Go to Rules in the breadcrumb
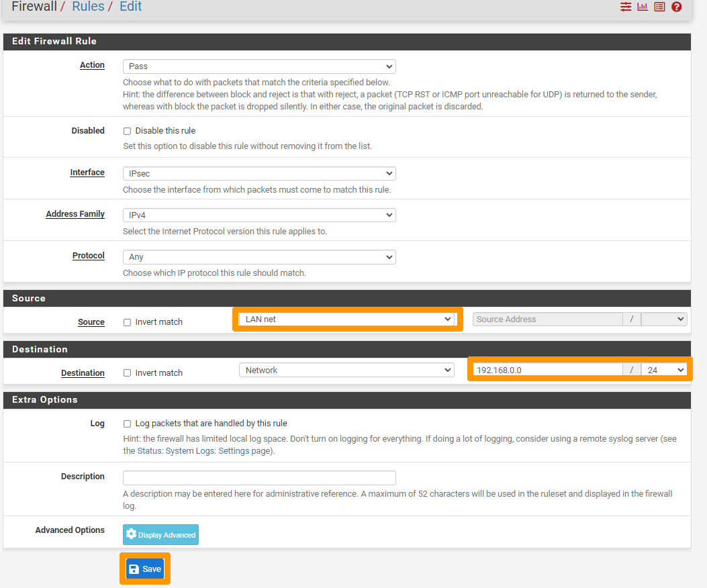 tap(88, 7)
